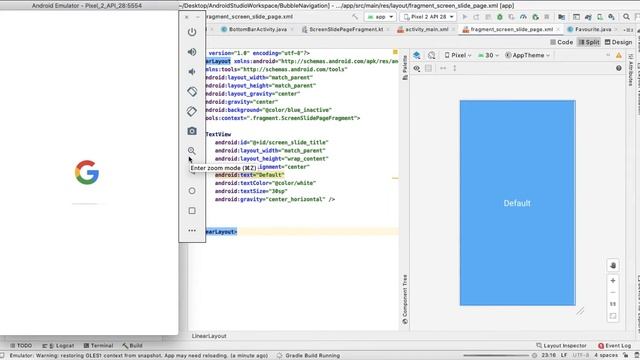
Task: Switch editor to Design view
Action: tap(618, 42)
